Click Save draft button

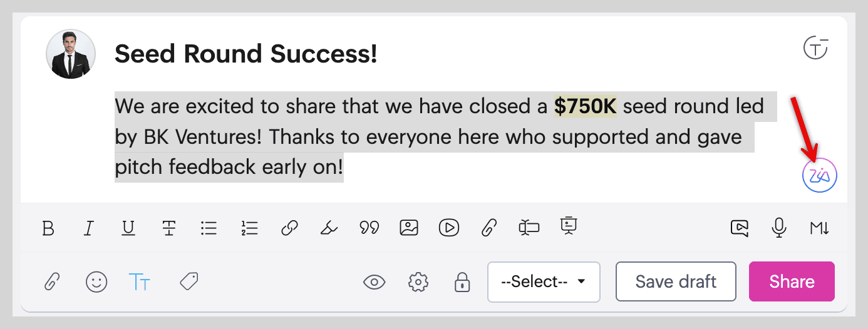point(676,281)
